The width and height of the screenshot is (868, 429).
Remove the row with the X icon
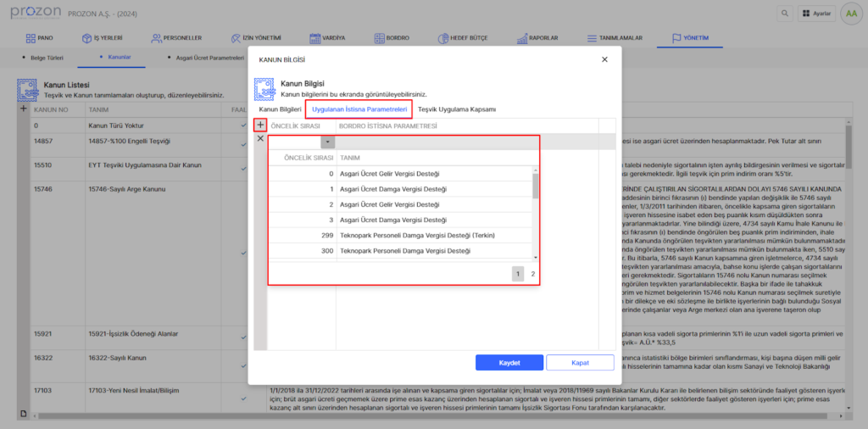click(260, 138)
